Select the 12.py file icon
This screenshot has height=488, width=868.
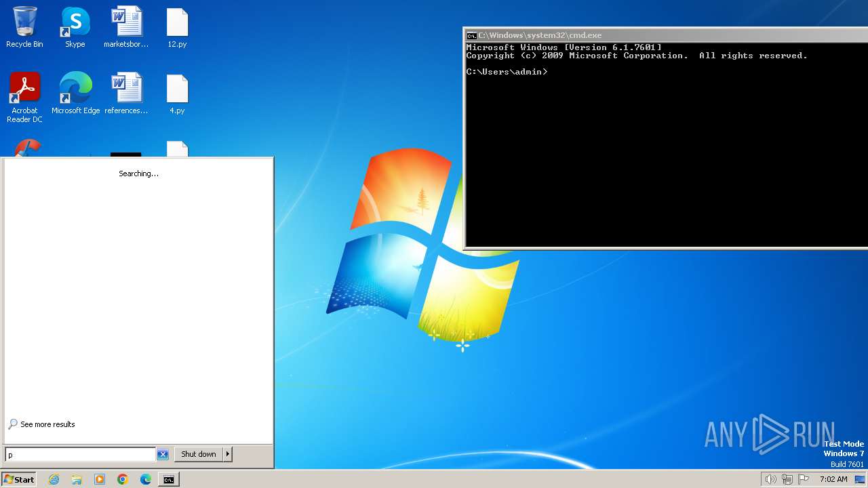pos(177,27)
